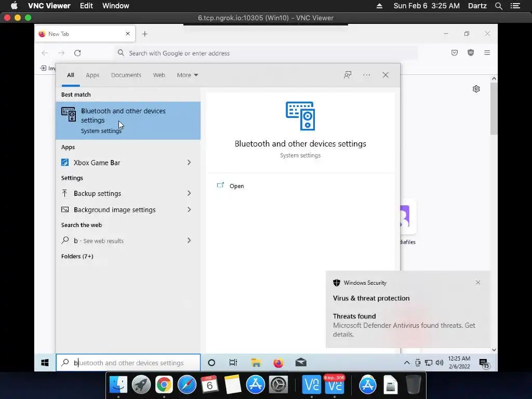This screenshot has width=532, height=399.
Task: Open the Window menu in menu bar
Action: (116, 6)
